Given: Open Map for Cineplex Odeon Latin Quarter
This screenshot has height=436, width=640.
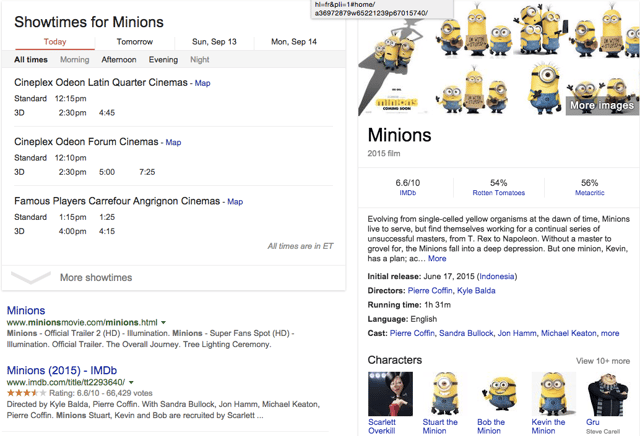Looking at the screenshot, I should (203, 83).
